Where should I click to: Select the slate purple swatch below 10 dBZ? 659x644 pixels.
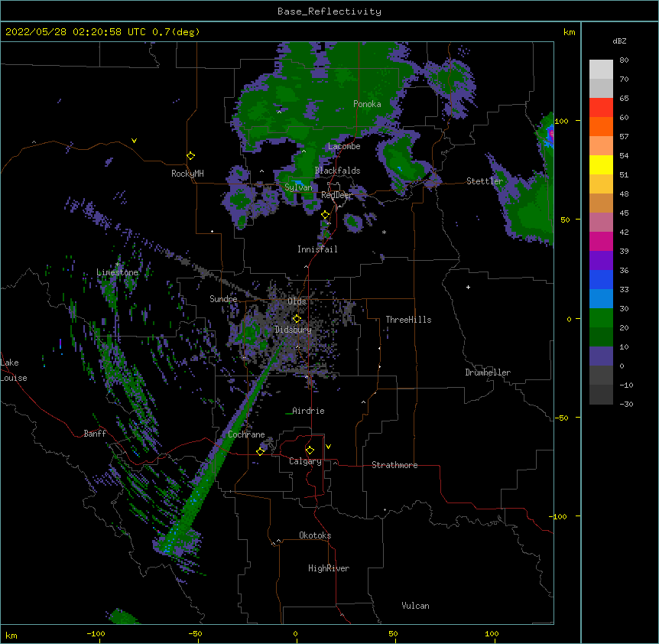click(601, 356)
